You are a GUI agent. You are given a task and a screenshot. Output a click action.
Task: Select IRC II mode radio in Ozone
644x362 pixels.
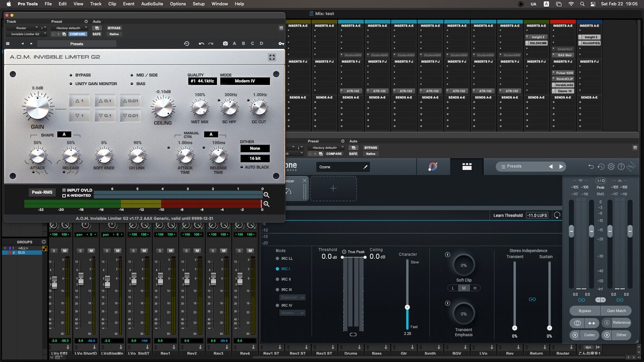click(x=278, y=279)
